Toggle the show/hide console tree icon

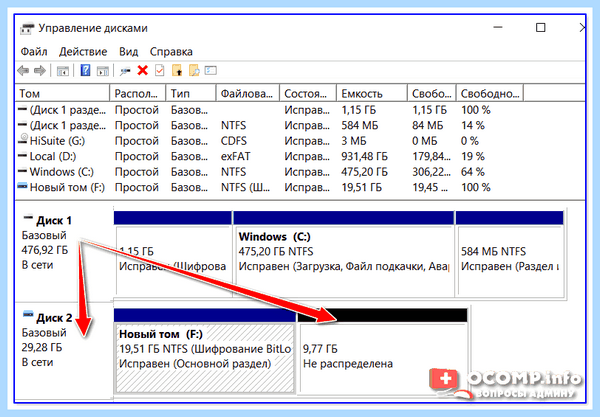click(x=63, y=70)
